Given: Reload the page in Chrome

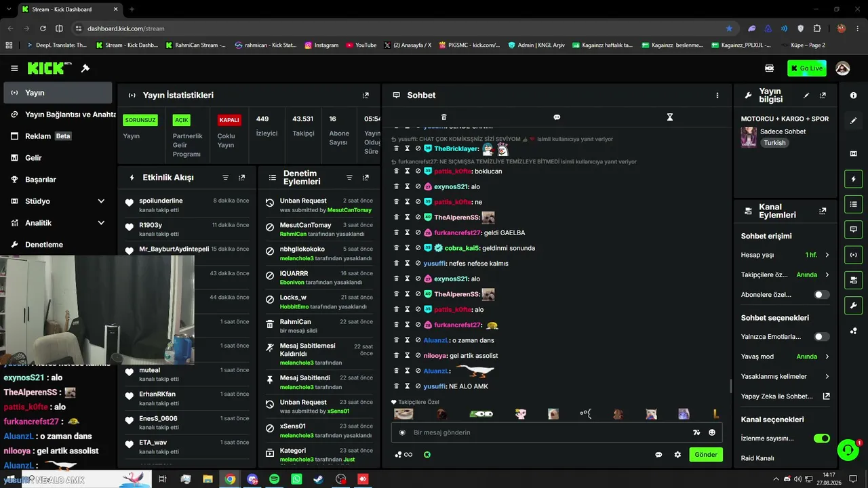Looking at the screenshot, I should click(43, 28).
